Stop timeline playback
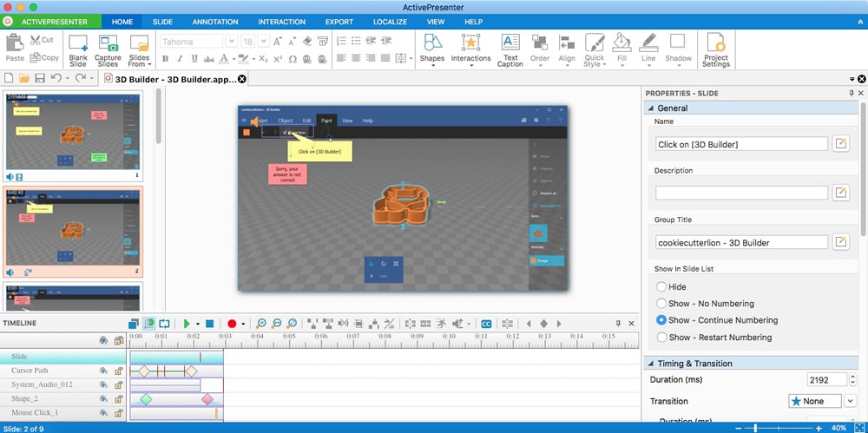Viewport: 868px width, 433px height. (210, 324)
